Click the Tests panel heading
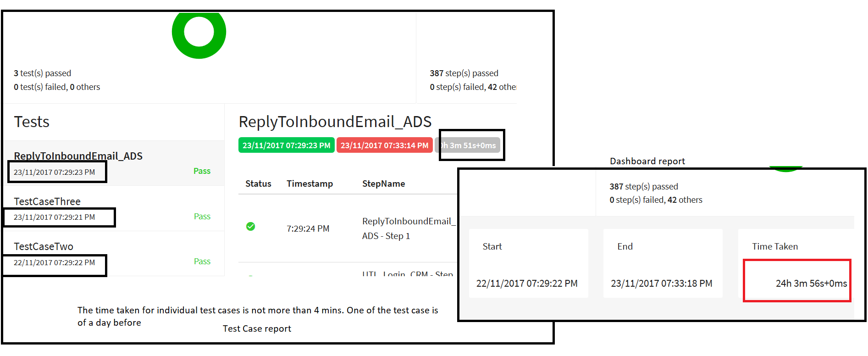 [x=32, y=122]
